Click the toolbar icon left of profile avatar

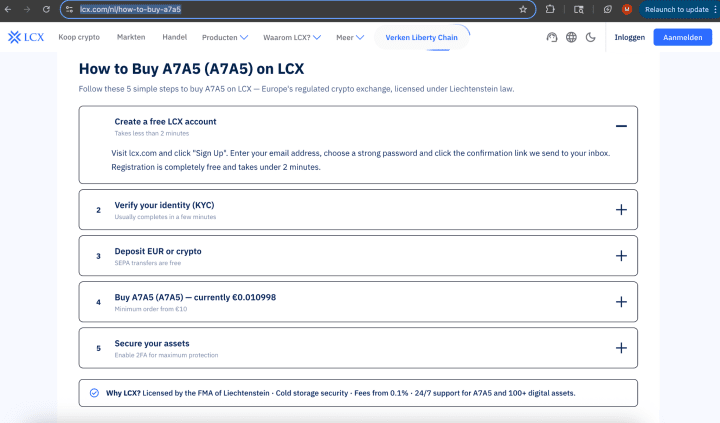coord(608,9)
